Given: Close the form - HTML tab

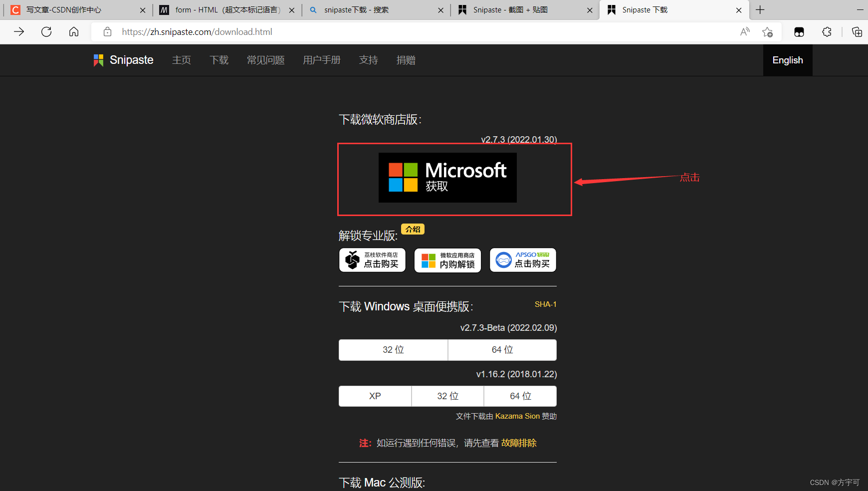Looking at the screenshot, I should tap(292, 10).
